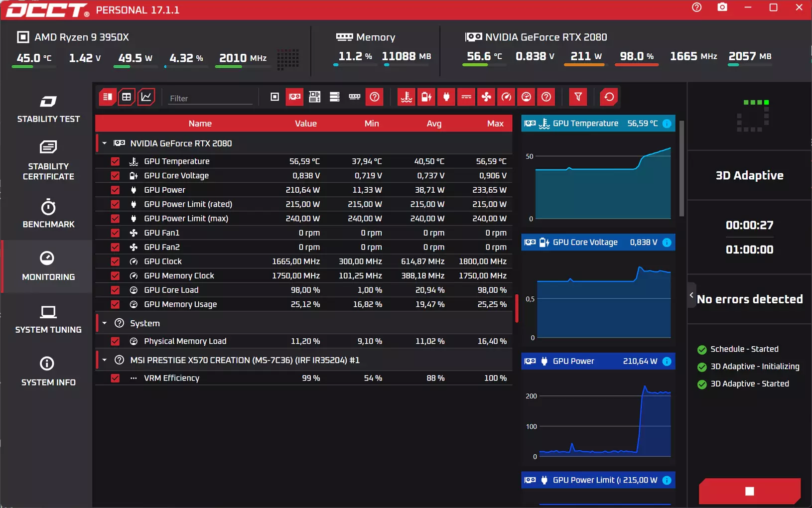Collapse the MSI PRESTIGE X570 CREATION group
Viewport: 812px width, 508px height.
tap(105, 360)
